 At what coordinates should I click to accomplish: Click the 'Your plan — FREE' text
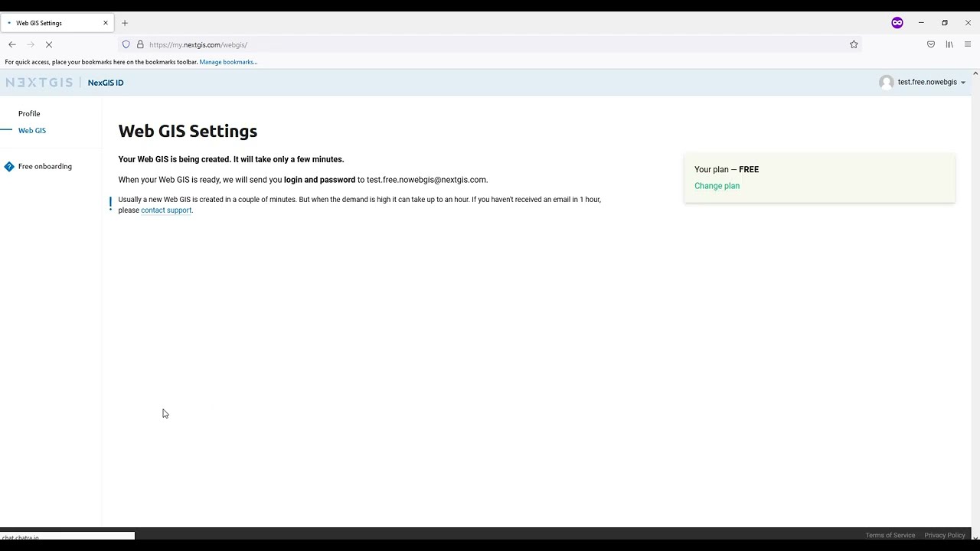(x=727, y=170)
